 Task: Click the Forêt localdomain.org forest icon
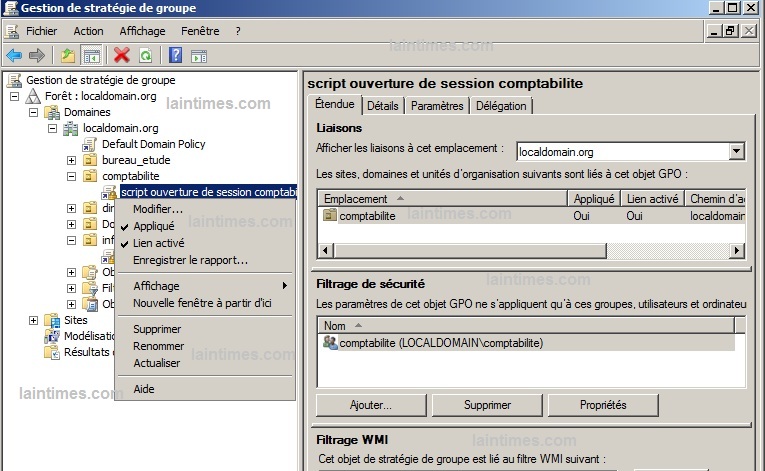point(34,96)
